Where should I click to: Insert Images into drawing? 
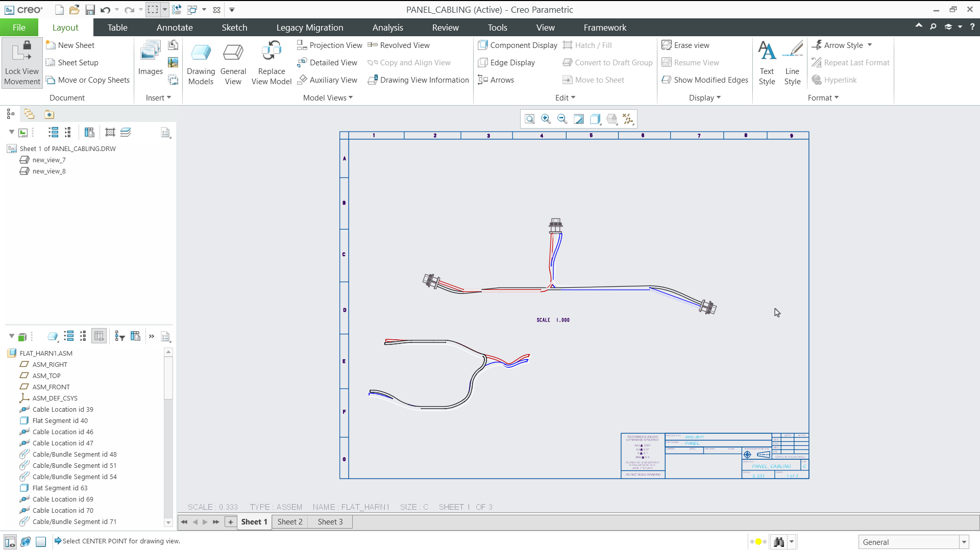pos(150,58)
